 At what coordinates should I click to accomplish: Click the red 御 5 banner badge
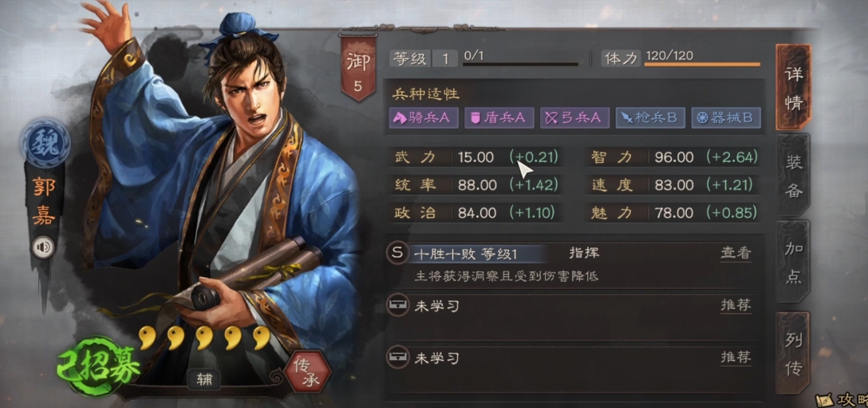pos(357,67)
